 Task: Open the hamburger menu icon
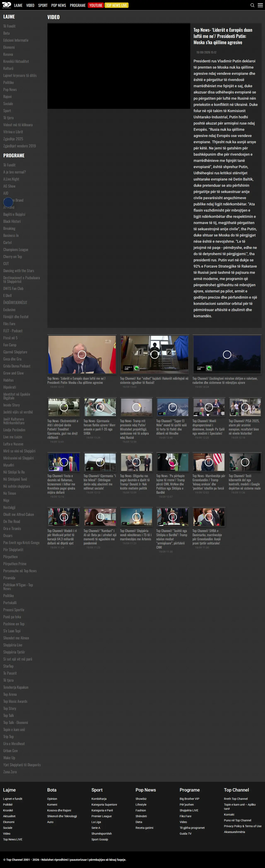pyautogui.click(x=260, y=5)
